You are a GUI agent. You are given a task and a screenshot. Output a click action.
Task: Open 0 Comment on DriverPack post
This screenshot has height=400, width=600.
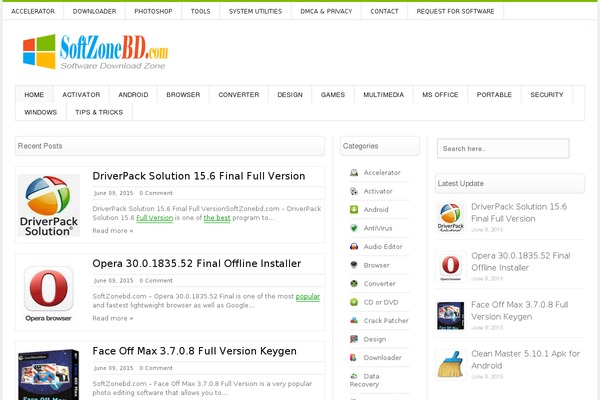click(156, 193)
